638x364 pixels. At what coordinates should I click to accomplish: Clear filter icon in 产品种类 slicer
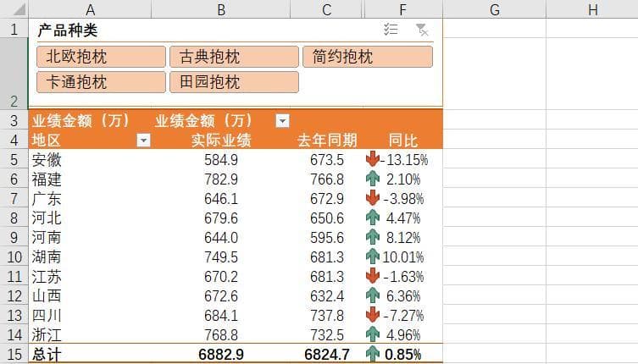pyautogui.click(x=422, y=30)
